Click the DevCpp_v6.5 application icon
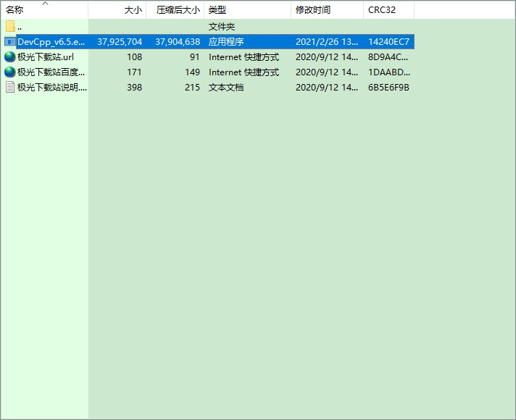516x420 pixels. (10, 42)
